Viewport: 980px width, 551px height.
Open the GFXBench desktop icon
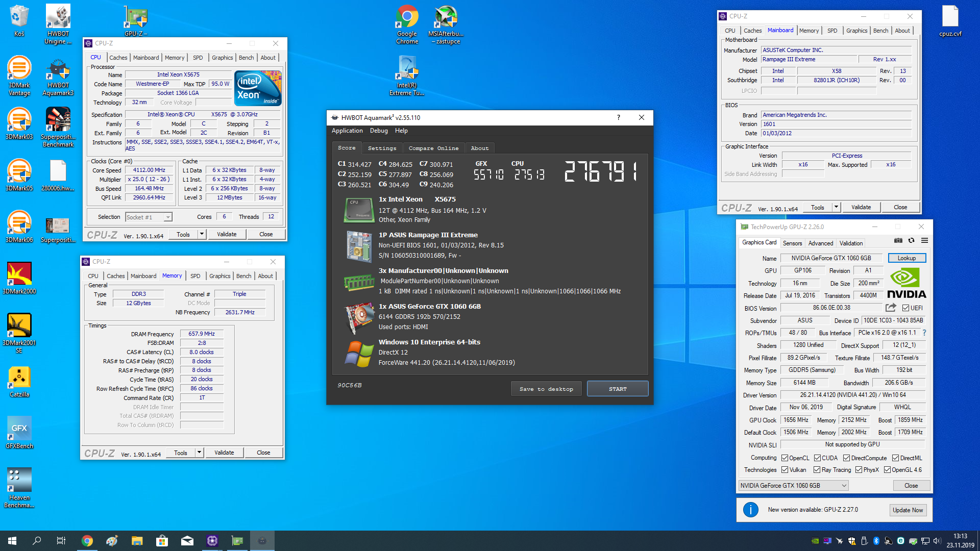tap(19, 433)
